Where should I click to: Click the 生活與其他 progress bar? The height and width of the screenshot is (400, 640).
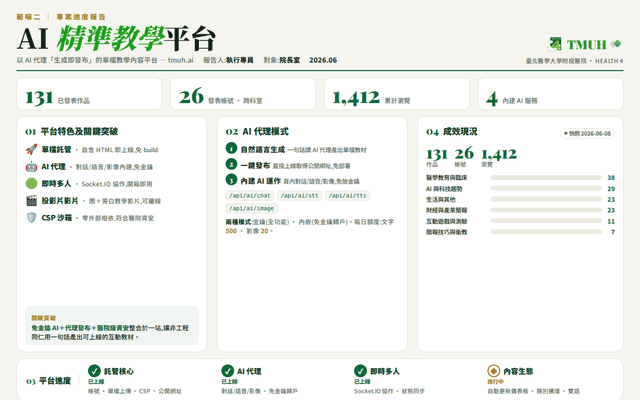coord(546,199)
